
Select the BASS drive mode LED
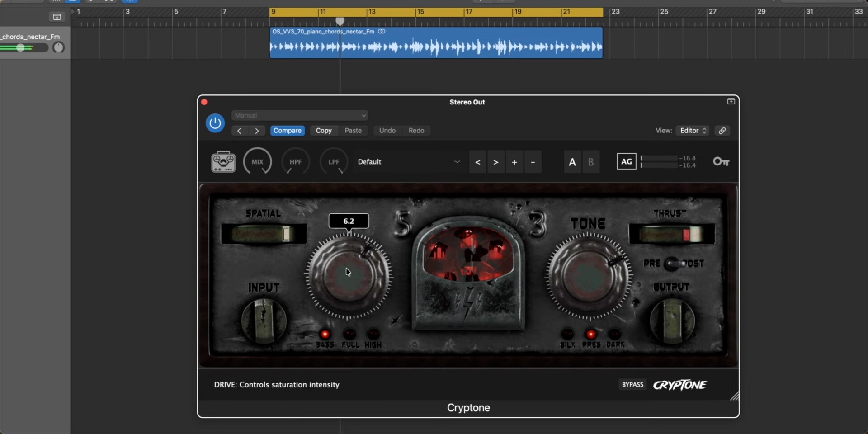click(325, 335)
